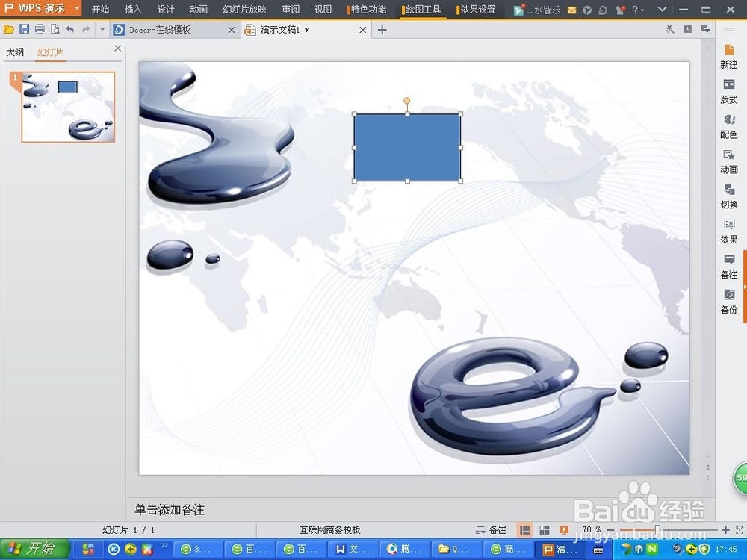Open 效果 pane in right sidebar

(x=729, y=231)
